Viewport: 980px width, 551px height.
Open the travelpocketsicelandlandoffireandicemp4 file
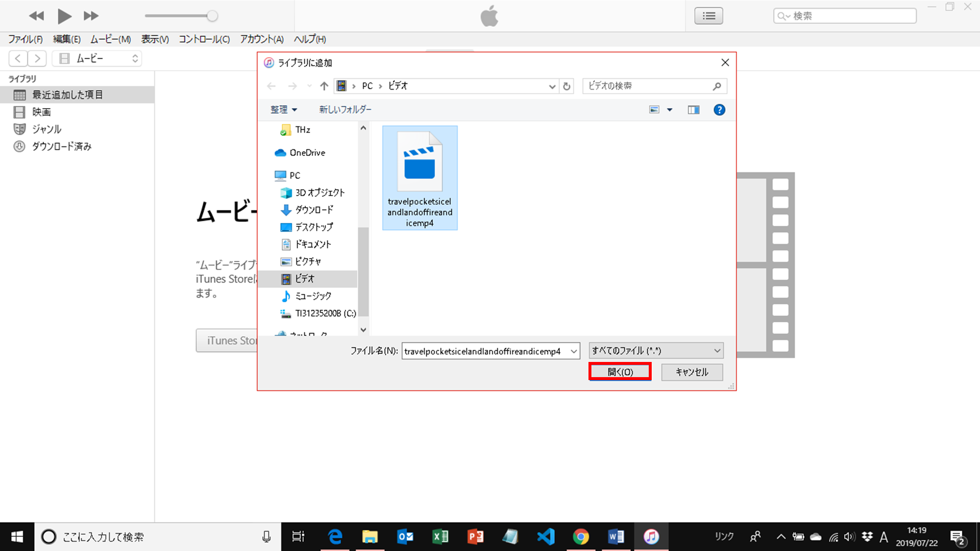[620, 371]
